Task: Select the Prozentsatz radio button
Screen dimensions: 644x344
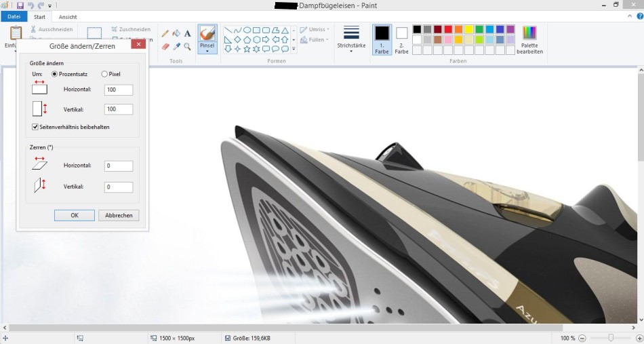Action: [55, 74]
